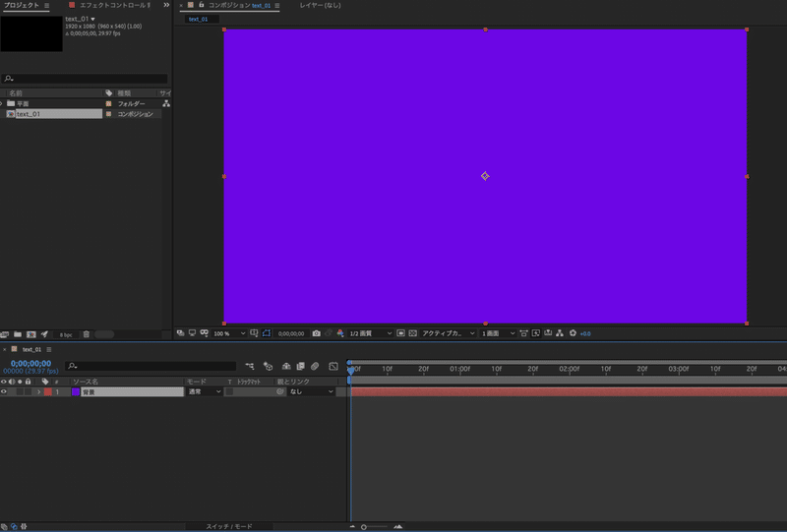Click the parent pick whip icon

point(280,392)
